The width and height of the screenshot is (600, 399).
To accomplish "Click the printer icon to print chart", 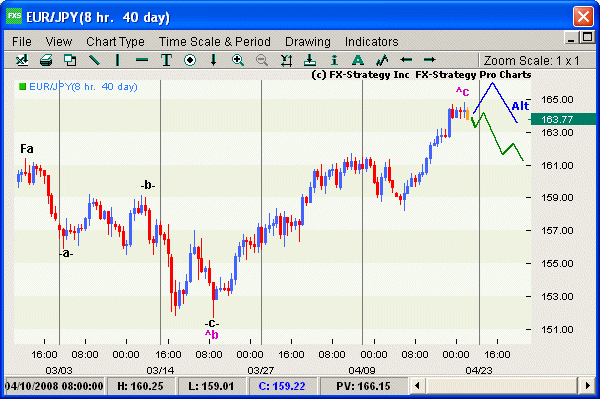I will [46, 60].
